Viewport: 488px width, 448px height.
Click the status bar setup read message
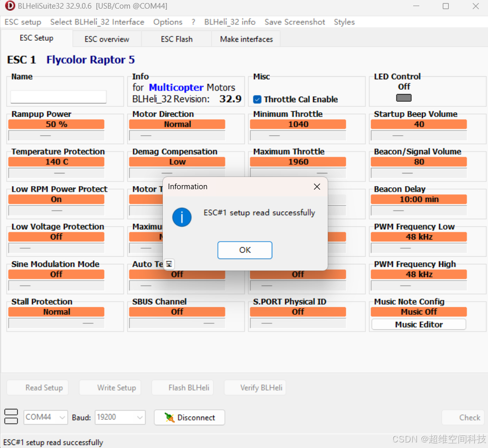click(x=53, y=442)
